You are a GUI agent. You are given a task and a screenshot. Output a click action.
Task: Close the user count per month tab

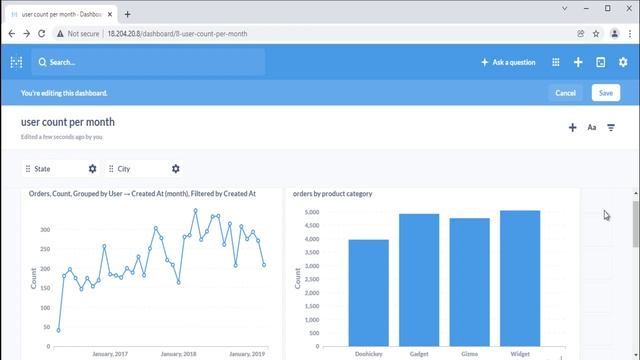click(x=110, y=14)
